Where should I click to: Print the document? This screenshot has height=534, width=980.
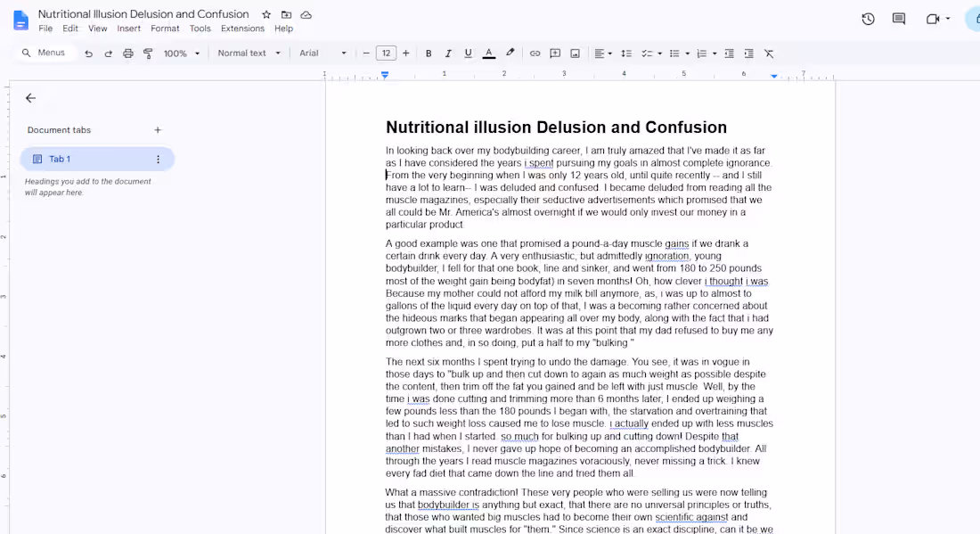coord(128,53)
